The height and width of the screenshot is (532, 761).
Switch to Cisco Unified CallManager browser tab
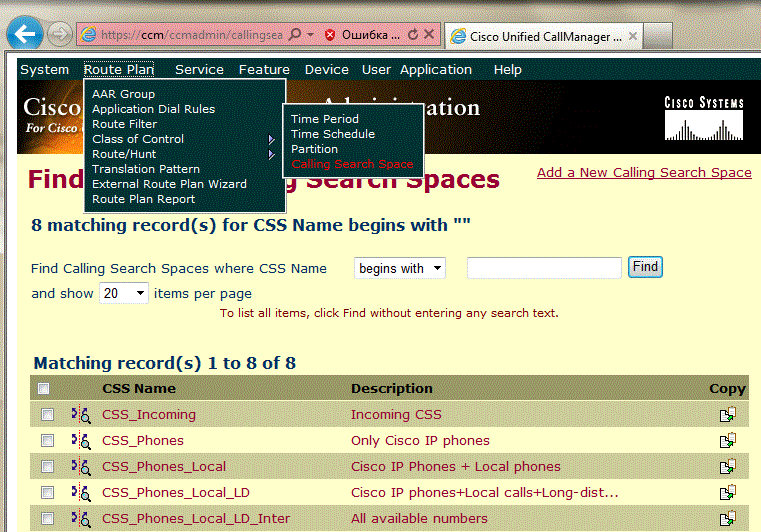click(540, 36)
